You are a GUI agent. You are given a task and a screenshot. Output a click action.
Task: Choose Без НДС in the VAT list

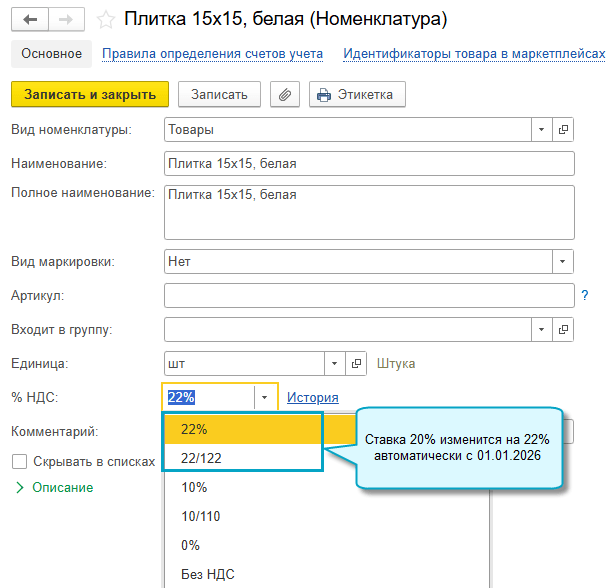point(202,574)
